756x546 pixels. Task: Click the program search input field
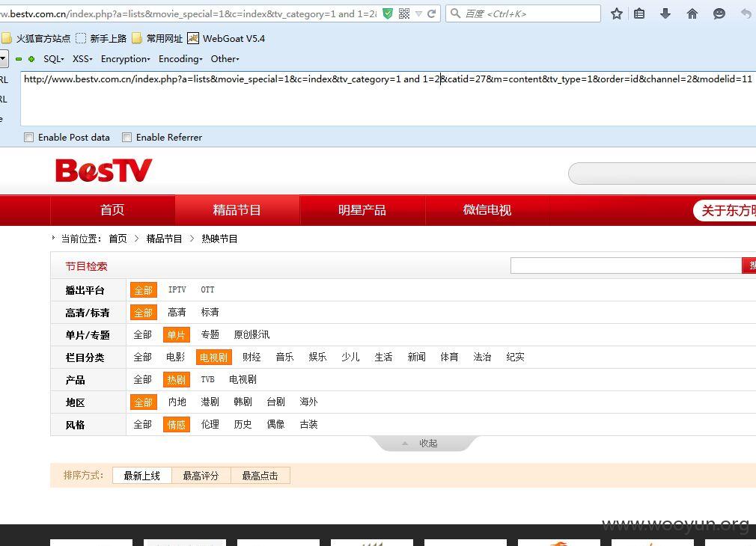click(x=626, y=266)
